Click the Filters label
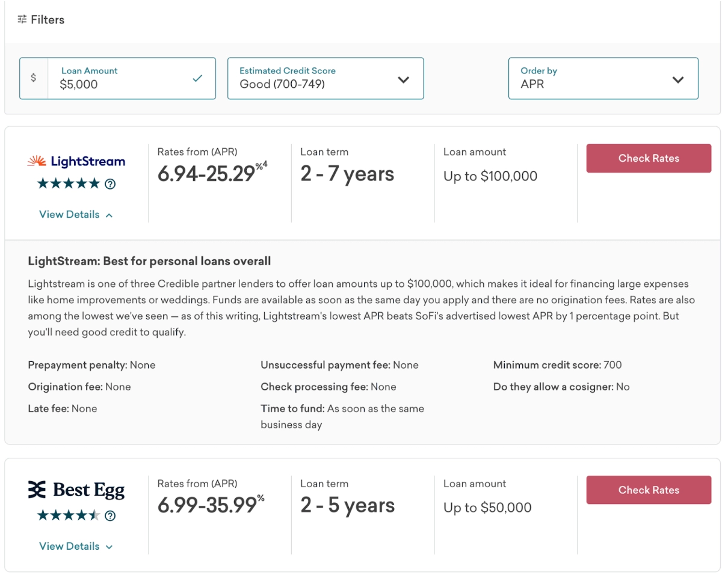 point(48,20)
